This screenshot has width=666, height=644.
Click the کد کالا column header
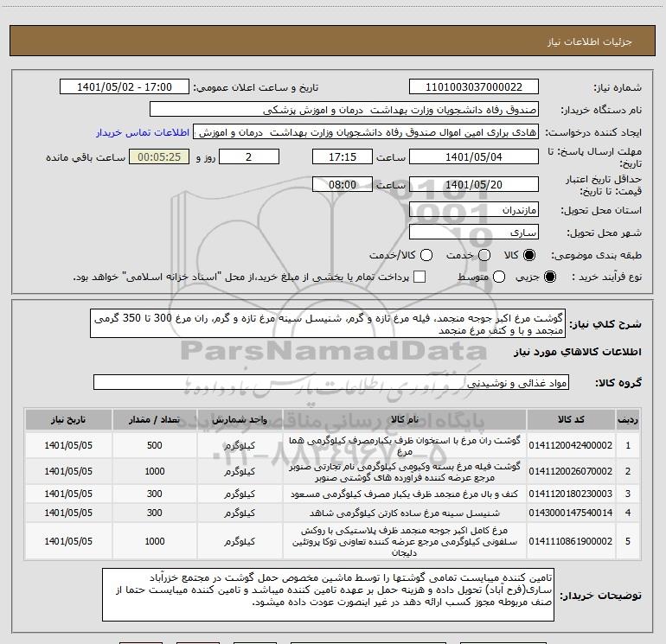pos(571,420)
